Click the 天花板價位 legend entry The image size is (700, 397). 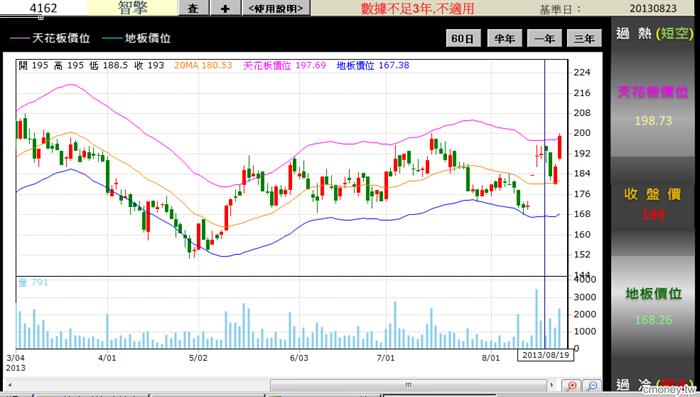50,38
